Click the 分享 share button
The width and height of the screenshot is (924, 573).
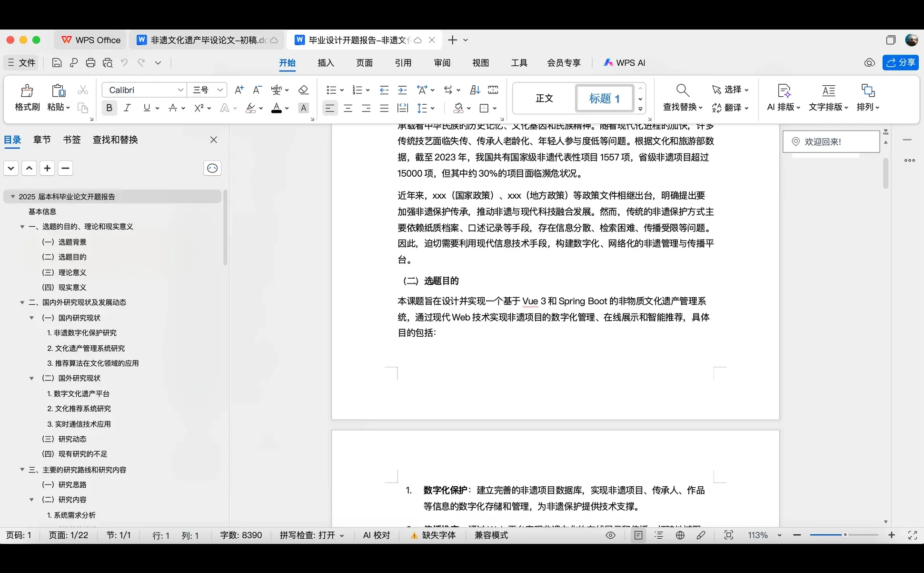pos(900,62)
